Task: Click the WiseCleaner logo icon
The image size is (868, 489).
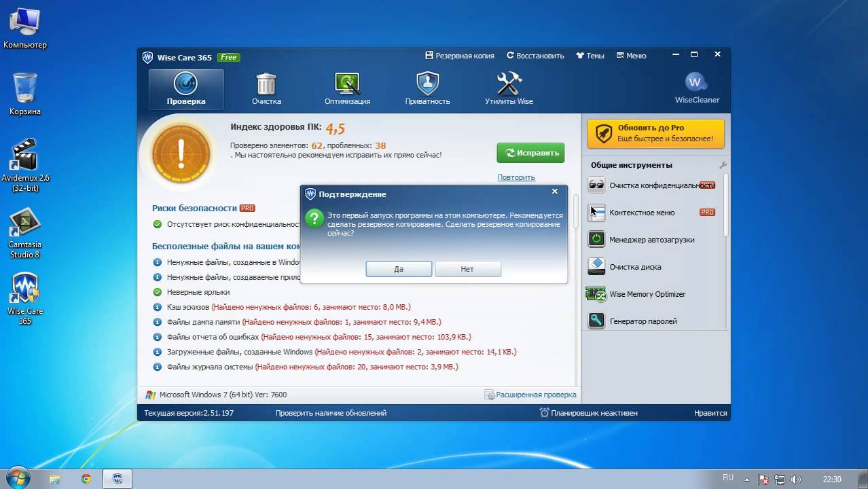Action: [696, 83]
